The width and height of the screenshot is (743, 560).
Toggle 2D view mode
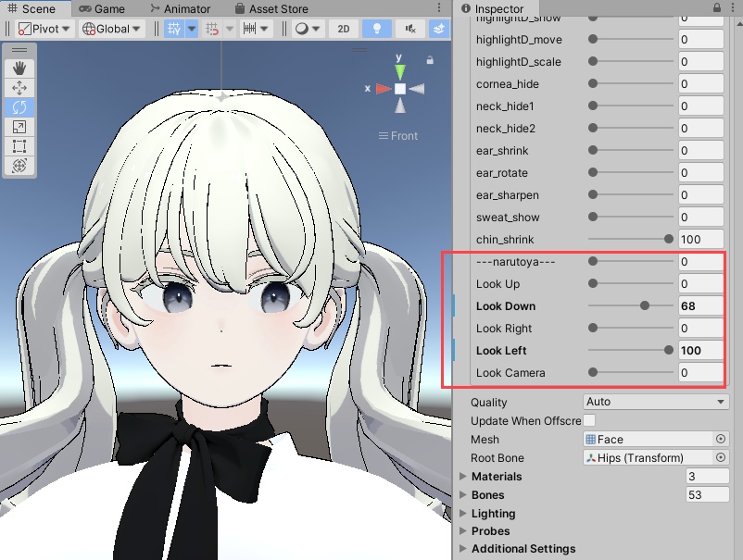click(x=344, y=29)
